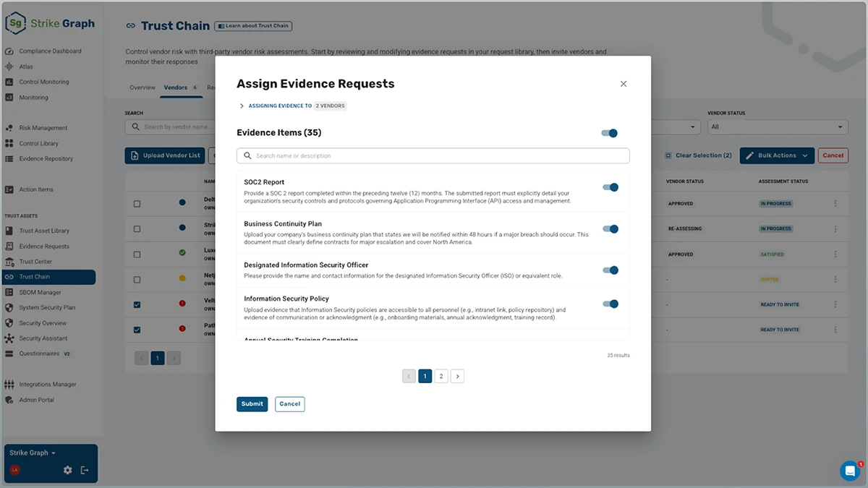Toggle the SOC2 Report switch
Image resolution: width=868 pixels, height=488 pixels.
(610, 187)
